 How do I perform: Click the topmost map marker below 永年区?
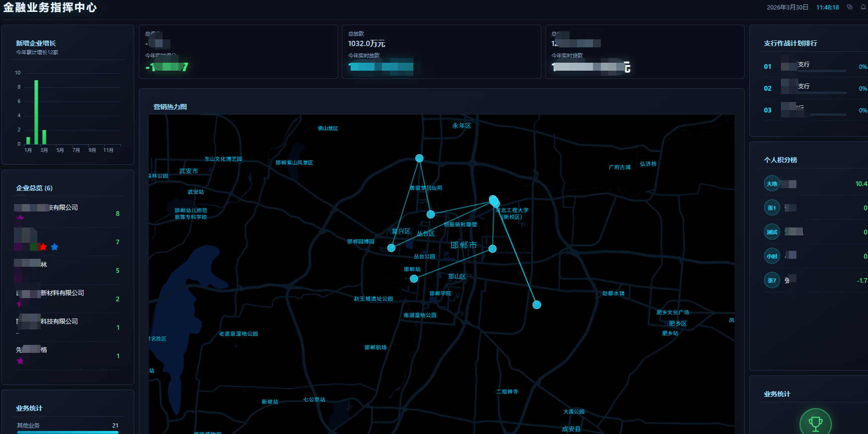tap(419, 158)
